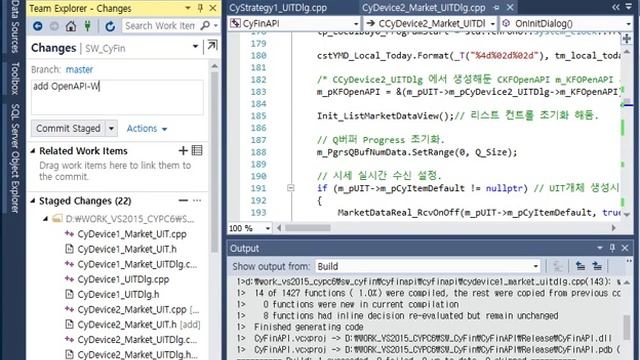Click the editor split-window plus icon
Viewport: 640px width, 360px height.
[627, 39]
